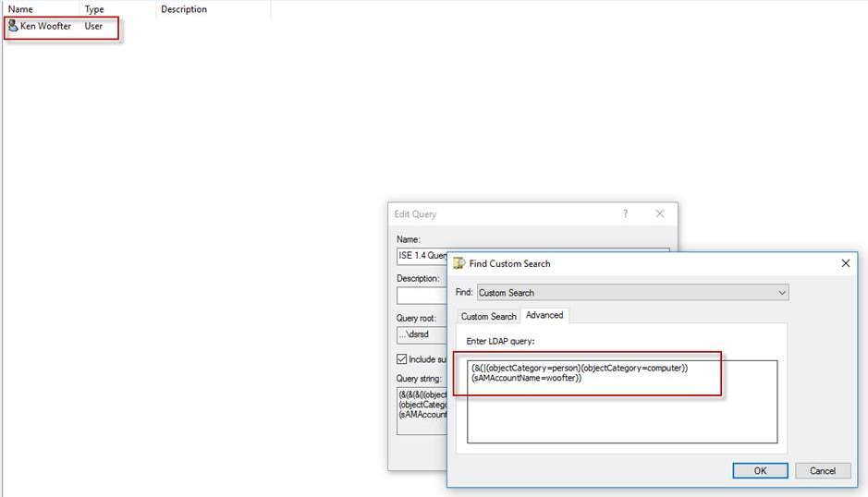Close the Find Custom Search dialog
The height and width of the screenshot is (497, 868).
[845, 263]
